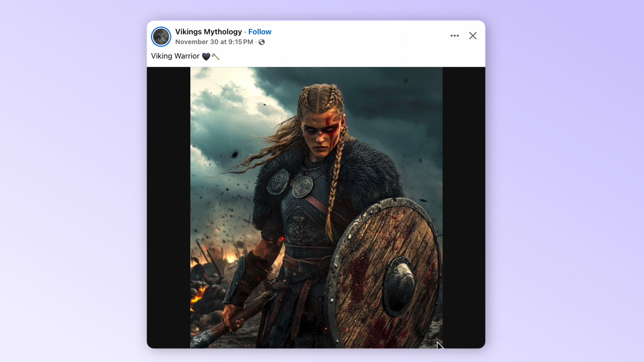Open the November 30 at 9:15 PM timestamp

(x=214, y=42)
